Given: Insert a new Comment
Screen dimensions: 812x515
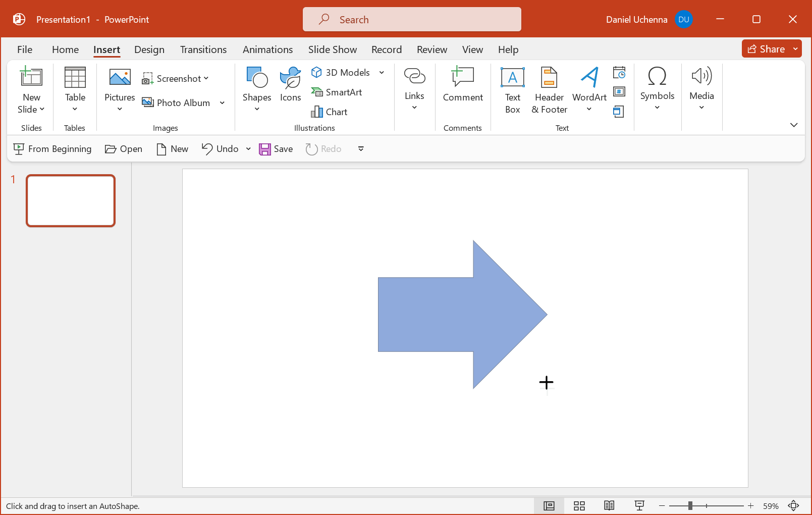Looking at the screenshot, I should [462, 85].
